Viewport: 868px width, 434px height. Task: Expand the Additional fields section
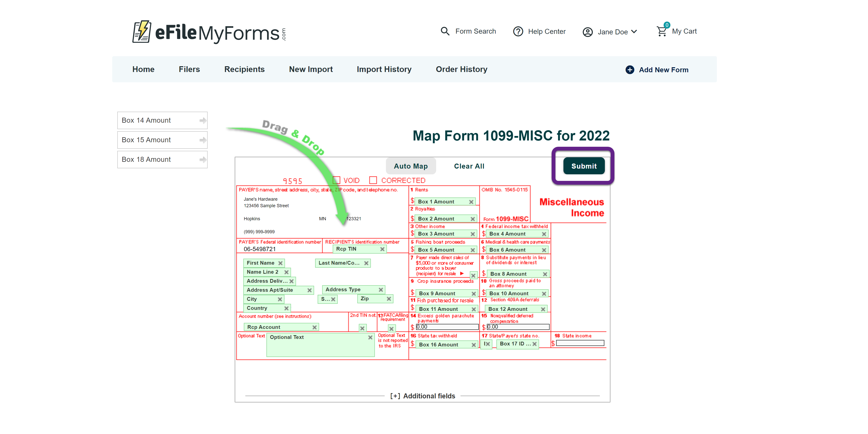point(422,396)
